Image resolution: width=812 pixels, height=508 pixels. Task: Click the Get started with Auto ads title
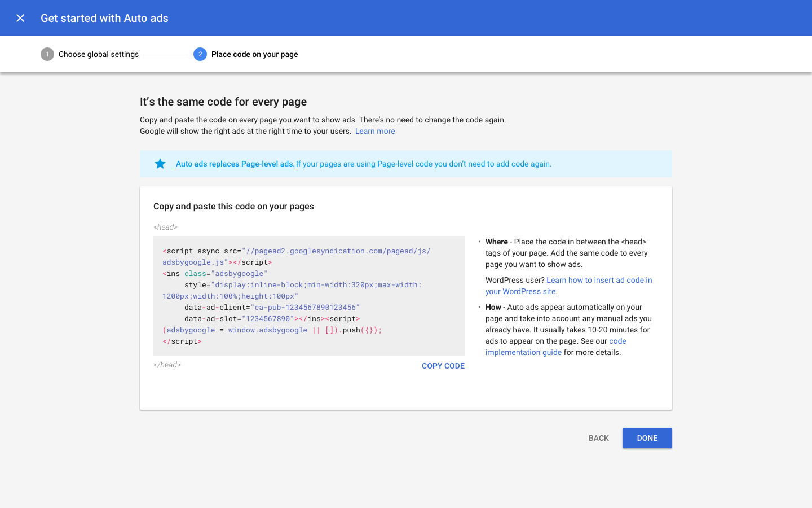[x=104, y=17]
